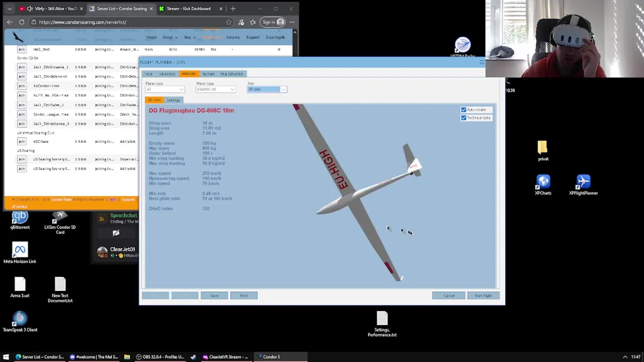Open the browser three-dot menu
This screenshot has height=362, width=644.
point(292,22)
